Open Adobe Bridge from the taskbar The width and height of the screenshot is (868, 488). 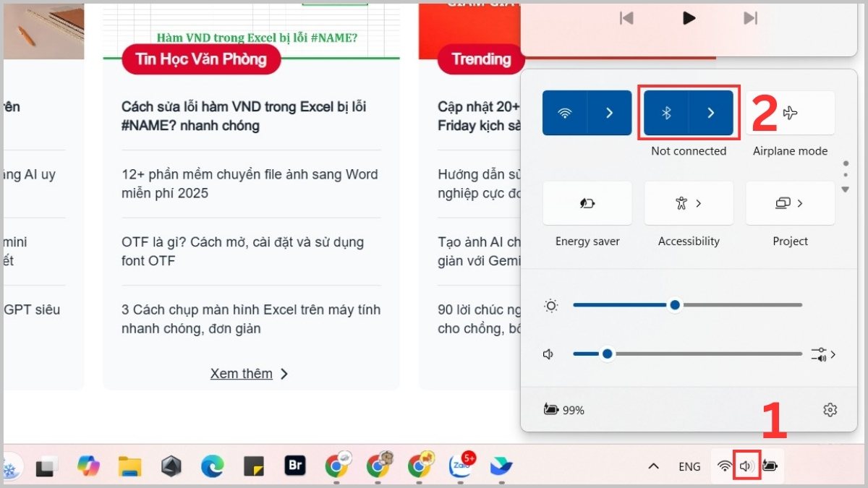point(294,466)
